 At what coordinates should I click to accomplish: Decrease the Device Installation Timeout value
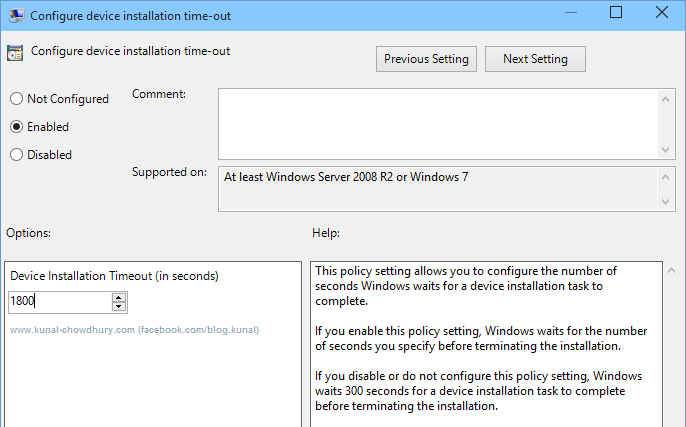pyautogui.click(x=119, y=306)
